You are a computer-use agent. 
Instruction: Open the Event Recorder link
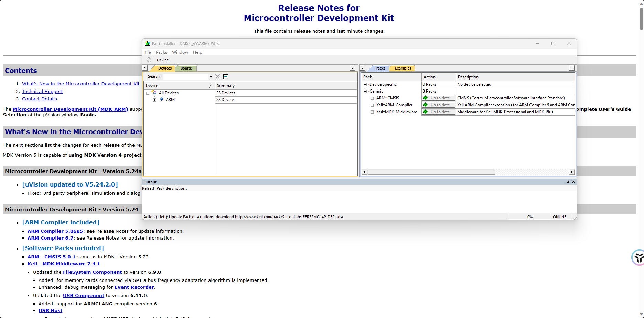(x=134, y=287)
